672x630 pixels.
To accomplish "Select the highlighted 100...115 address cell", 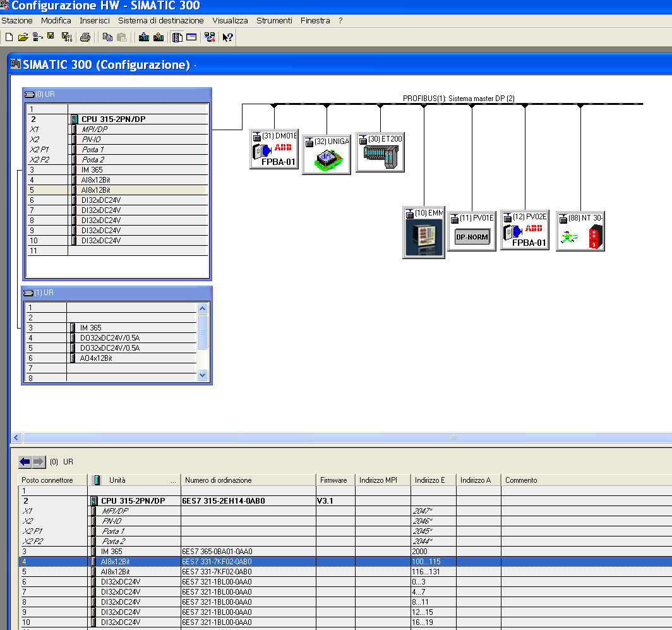I will coord(433,562).
